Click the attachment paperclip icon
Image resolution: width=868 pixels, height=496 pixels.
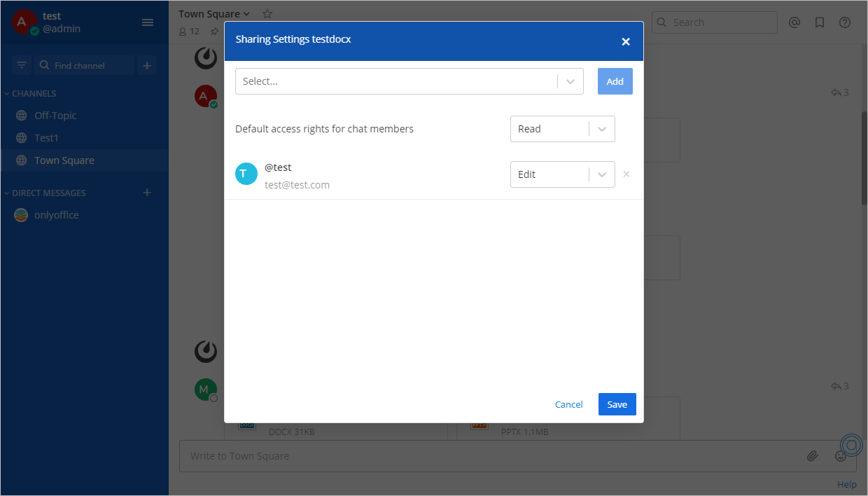point(812,456)
